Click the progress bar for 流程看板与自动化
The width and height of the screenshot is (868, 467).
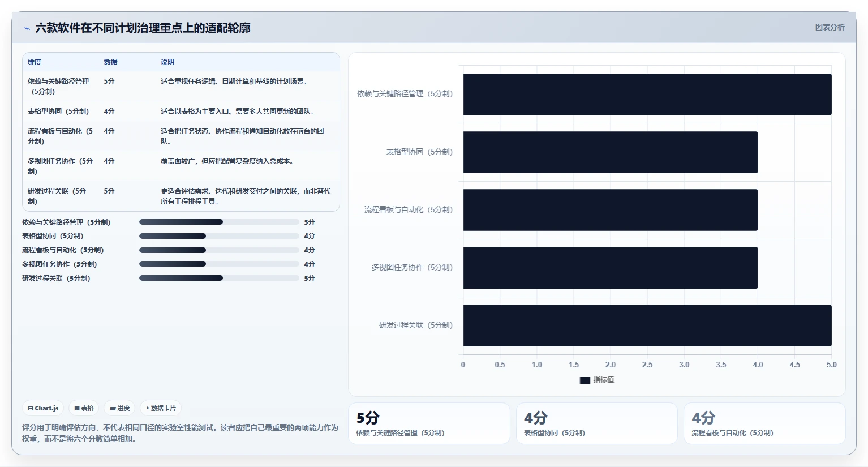[x=219, y=250]
